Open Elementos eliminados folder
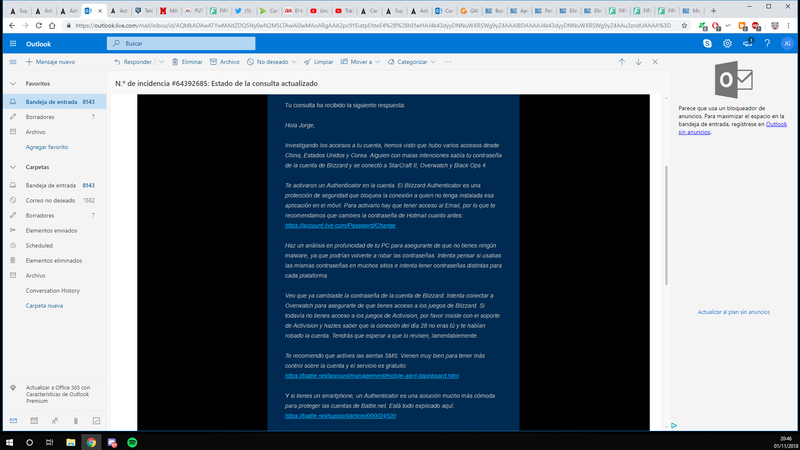Viewport: 800px width, 450px height. (x=55, y=260)
